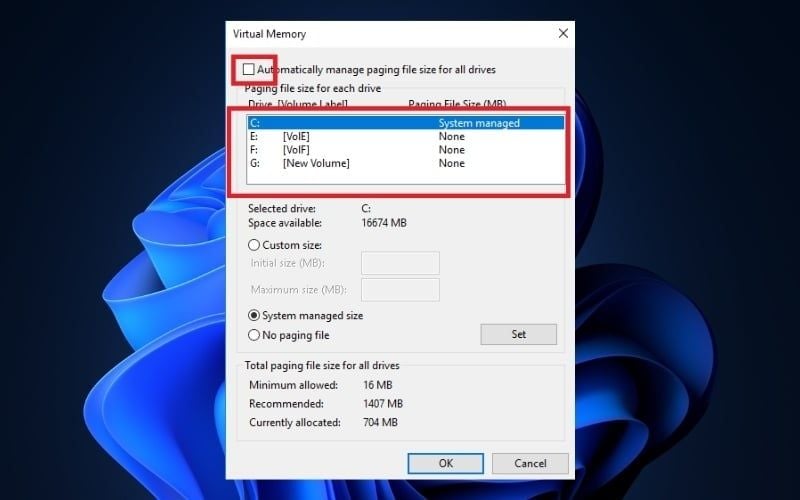Select System managed size option

coord(254,315)
